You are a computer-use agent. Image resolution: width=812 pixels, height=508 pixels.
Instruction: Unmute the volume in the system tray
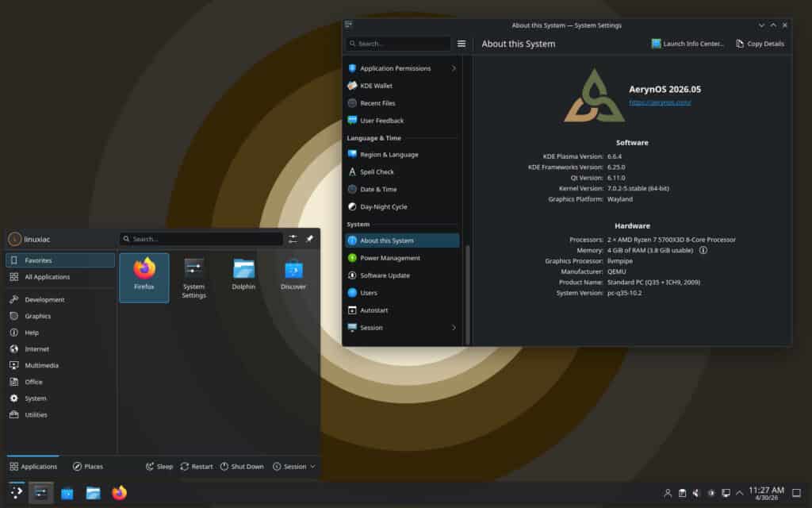click(x=695, y=492)
